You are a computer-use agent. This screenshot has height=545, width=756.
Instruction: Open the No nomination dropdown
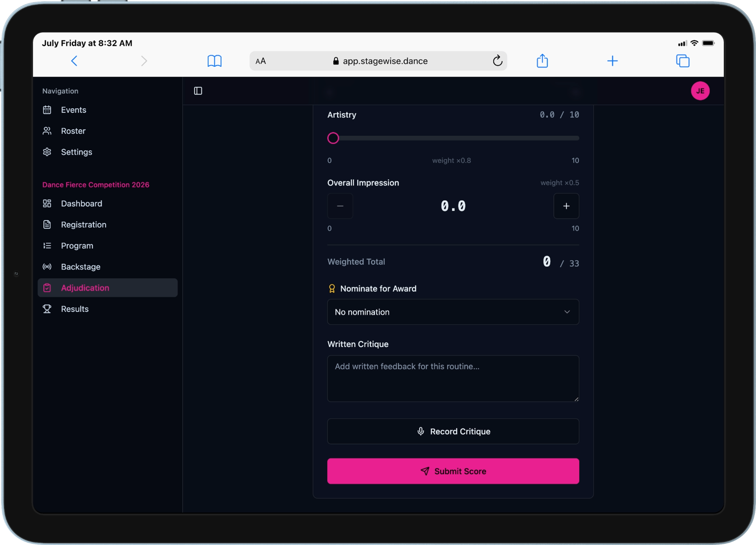tap(453, 312)
